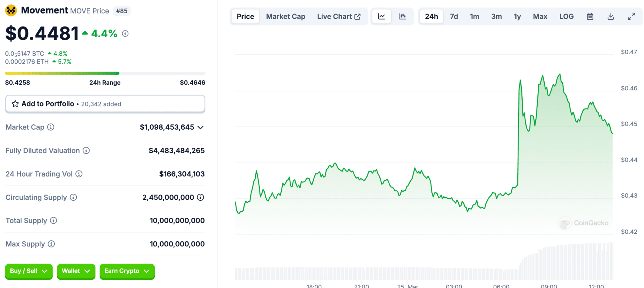Screen dimensions: 644x288
Task: Click the $0.4646 range high value
Action: (192, 83)
